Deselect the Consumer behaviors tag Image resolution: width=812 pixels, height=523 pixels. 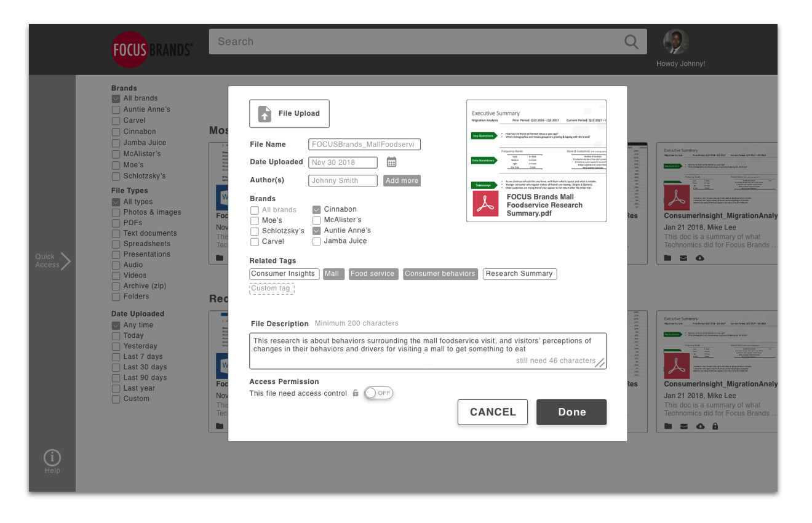coord(440,274)
